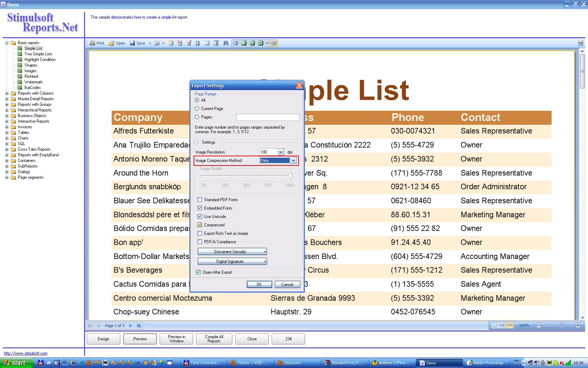The height and width of the screenshot is (368, 588).
Task: Click the zoom slider handle in status bar
Action: click(561, 325)
